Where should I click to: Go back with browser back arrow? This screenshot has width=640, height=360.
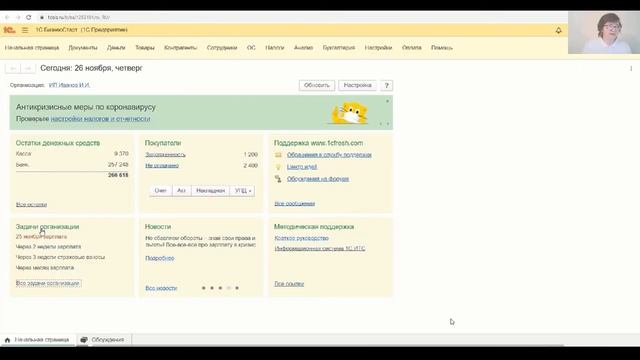coord(7,17)
